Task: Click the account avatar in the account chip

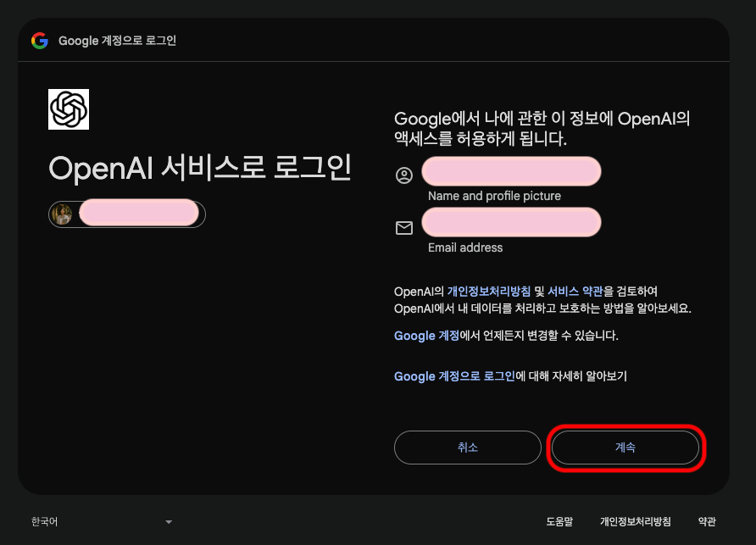Action: 62,214
